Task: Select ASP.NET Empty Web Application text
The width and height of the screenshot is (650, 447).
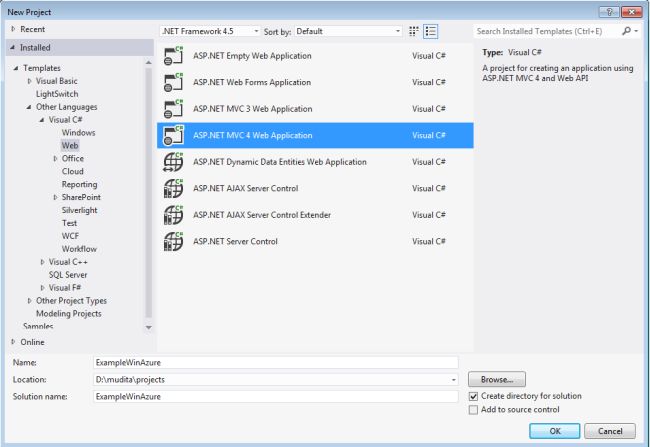Action: (x=252, y=56)
